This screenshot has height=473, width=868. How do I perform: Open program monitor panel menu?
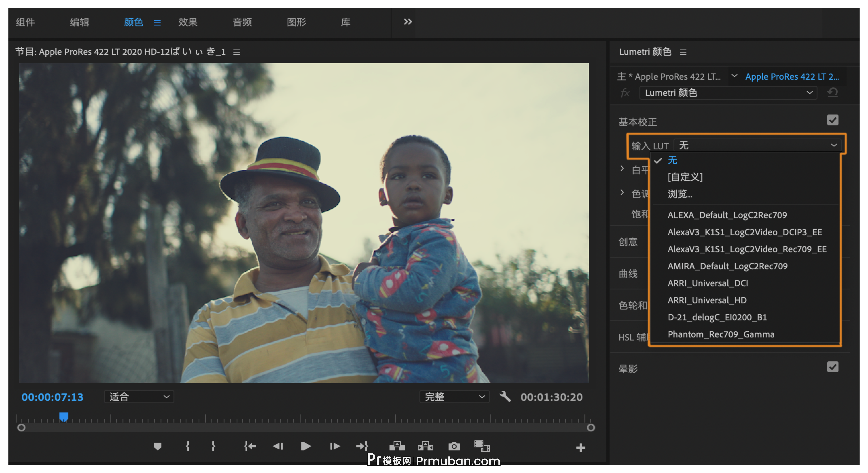tap(237, 52)
